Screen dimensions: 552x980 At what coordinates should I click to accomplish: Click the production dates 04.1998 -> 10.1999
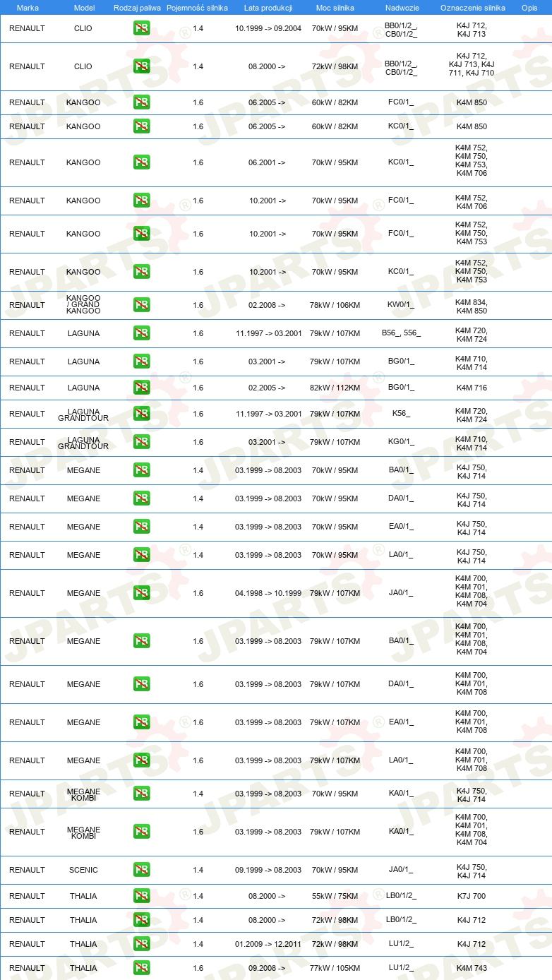pyautogui.click(x=268, y=593)
